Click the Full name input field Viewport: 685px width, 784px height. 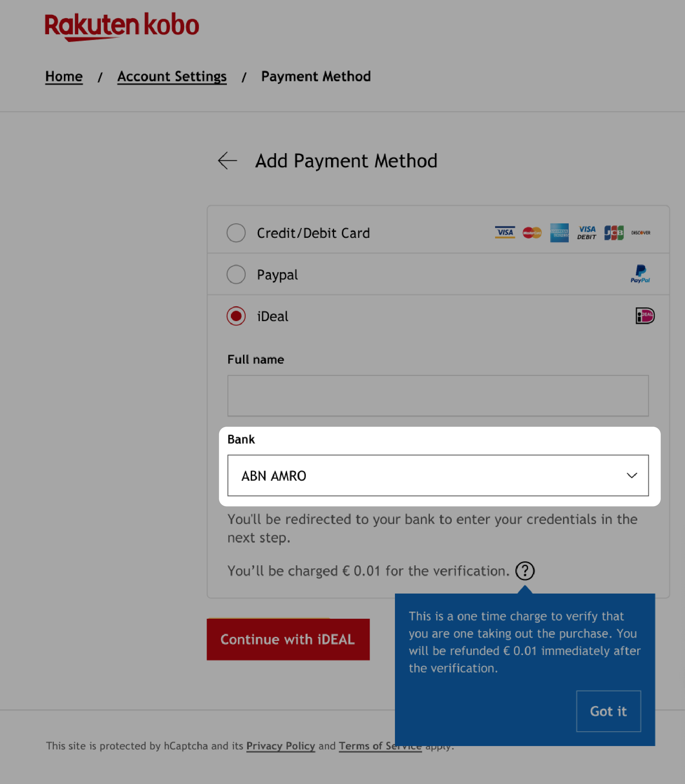tap(438, 395)
